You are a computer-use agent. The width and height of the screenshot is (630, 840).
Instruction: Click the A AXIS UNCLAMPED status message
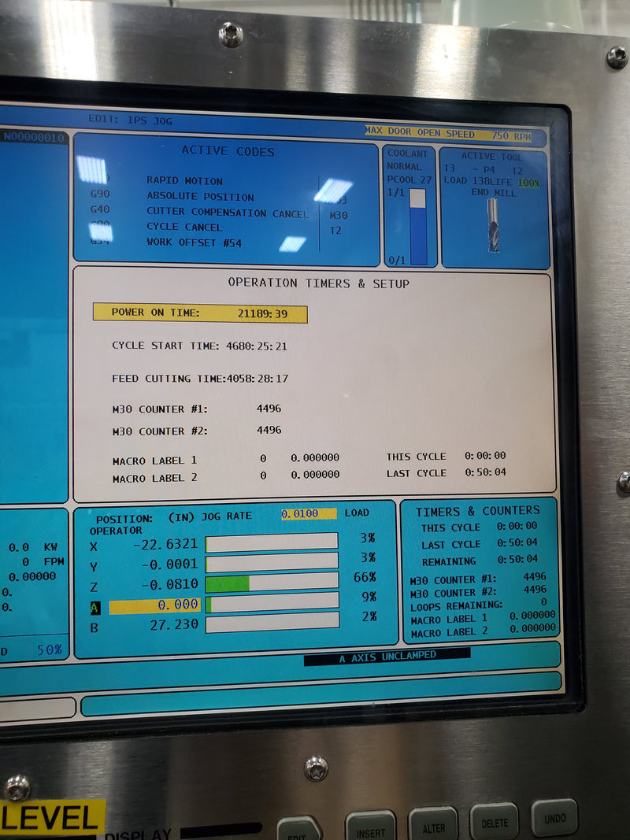[387, 657]
